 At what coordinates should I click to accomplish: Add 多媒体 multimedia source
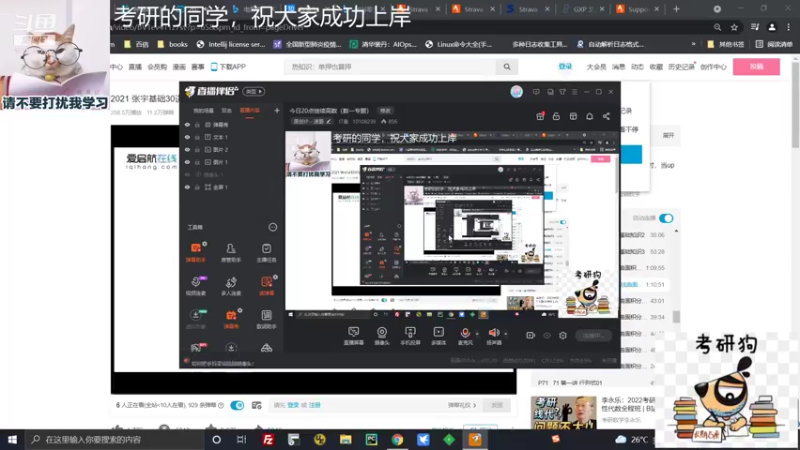tap(438, 336)
